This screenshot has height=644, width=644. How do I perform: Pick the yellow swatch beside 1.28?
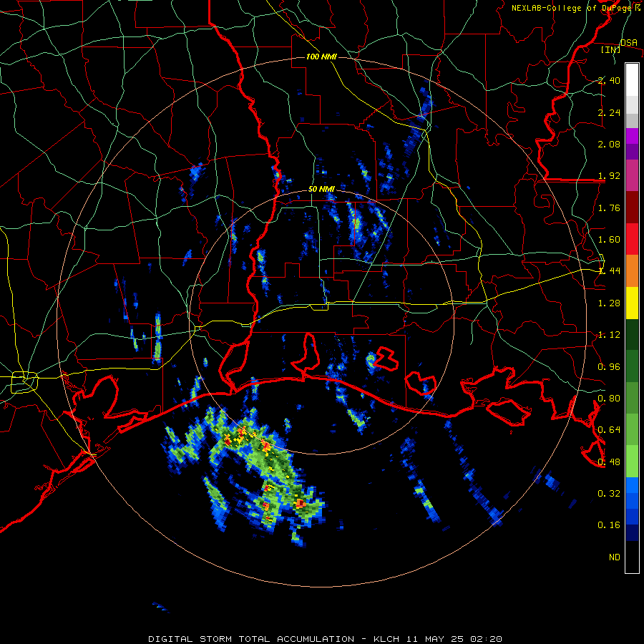[632, 303]
